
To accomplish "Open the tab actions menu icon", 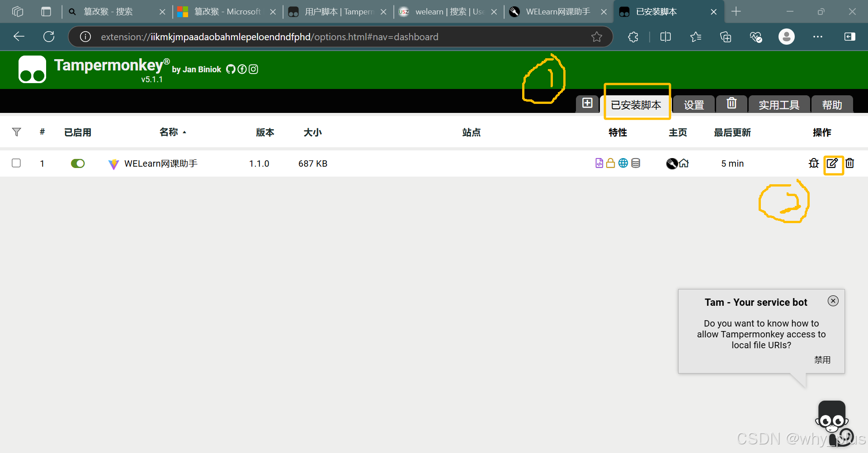I will pyautogui.click(x=46, y=12).
